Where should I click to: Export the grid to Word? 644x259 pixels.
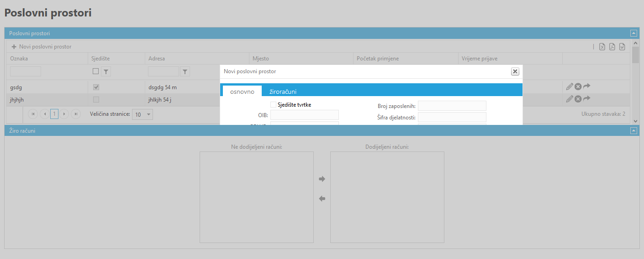point(622,47)
